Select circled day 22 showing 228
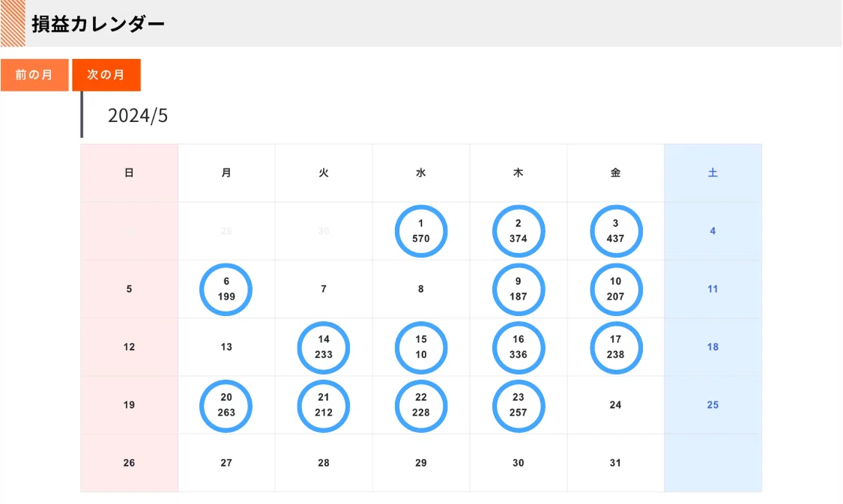The image size is (843, 504). pyautogui.click(x=421, y=406)
